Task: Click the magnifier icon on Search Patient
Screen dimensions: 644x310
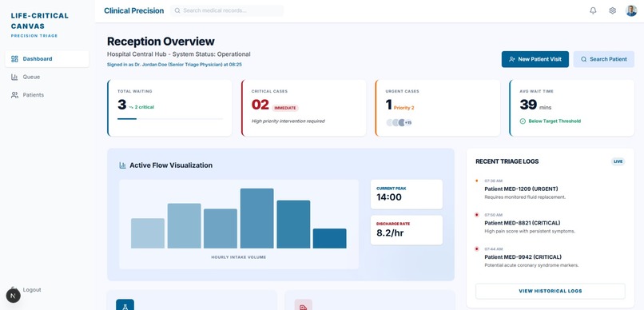Action: pyautogui.click(x=583, y=59)
